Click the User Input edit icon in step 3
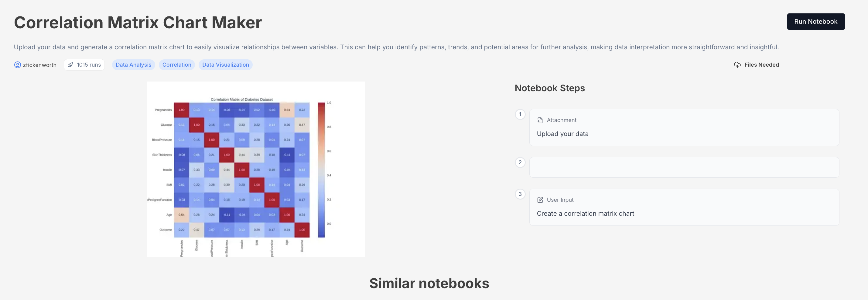 (x=540, y=200)
